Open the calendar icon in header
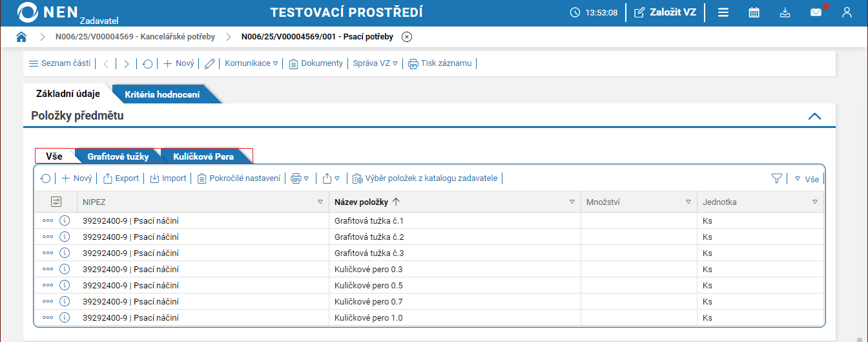868x342 pixels. [x=754, y=12]
